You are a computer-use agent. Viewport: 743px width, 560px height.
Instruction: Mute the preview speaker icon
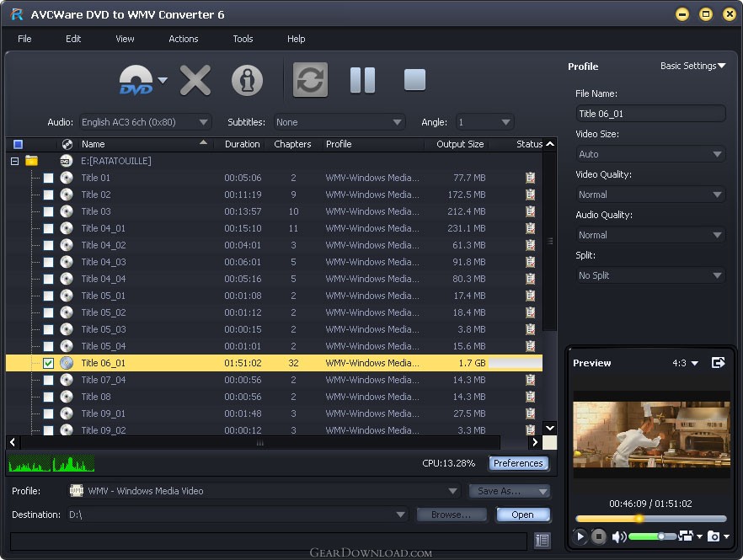click(618, 536)
